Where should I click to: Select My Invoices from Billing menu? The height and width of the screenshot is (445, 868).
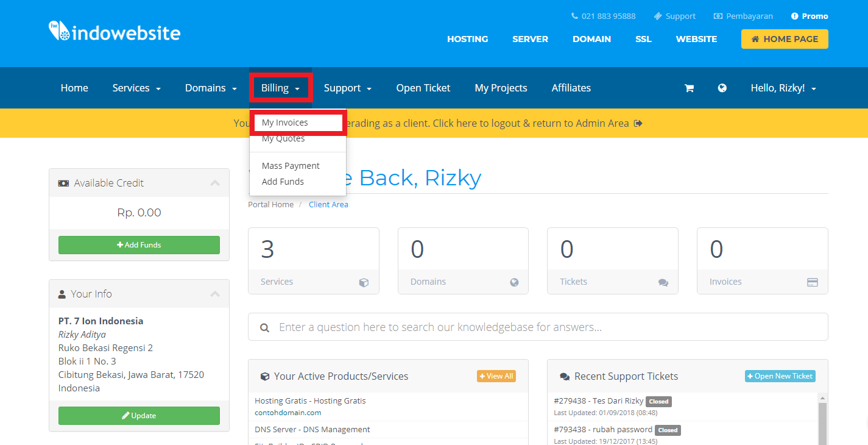[x=285, y=123]
